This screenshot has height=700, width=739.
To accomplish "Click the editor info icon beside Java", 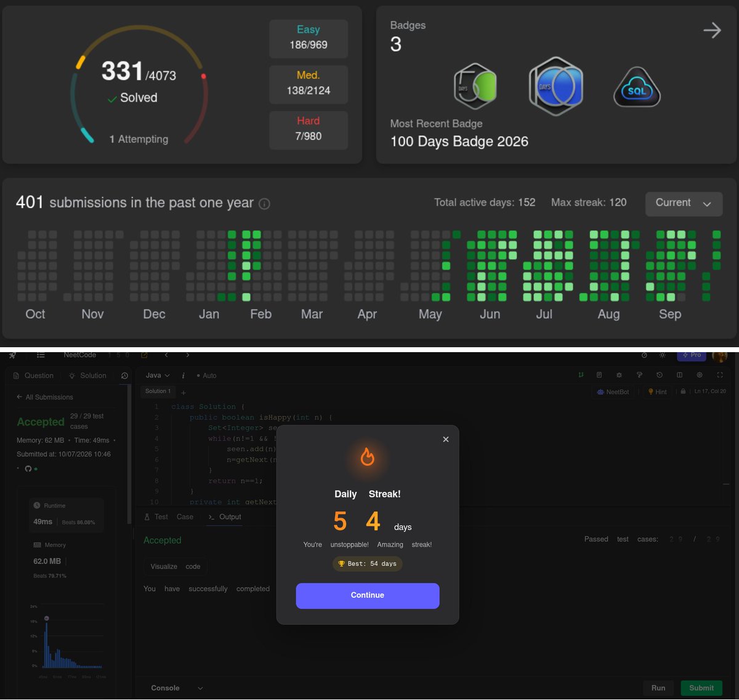I will coord(183,376).
